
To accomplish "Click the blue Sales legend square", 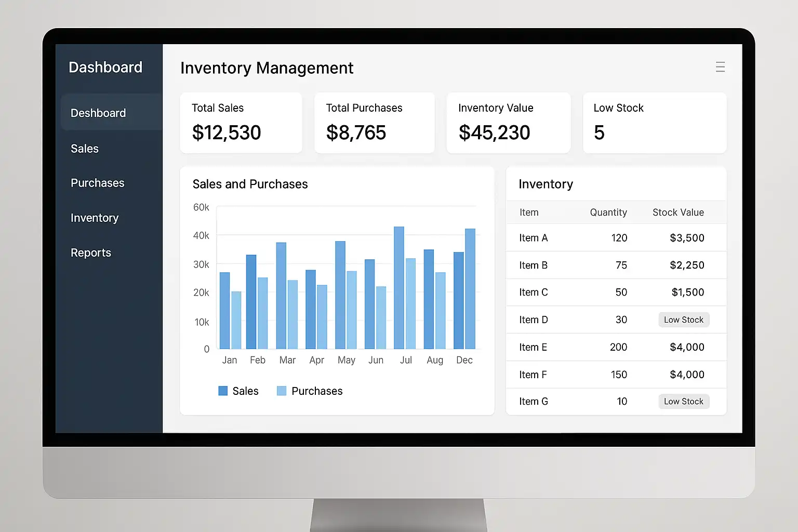I will pos(223,391).
